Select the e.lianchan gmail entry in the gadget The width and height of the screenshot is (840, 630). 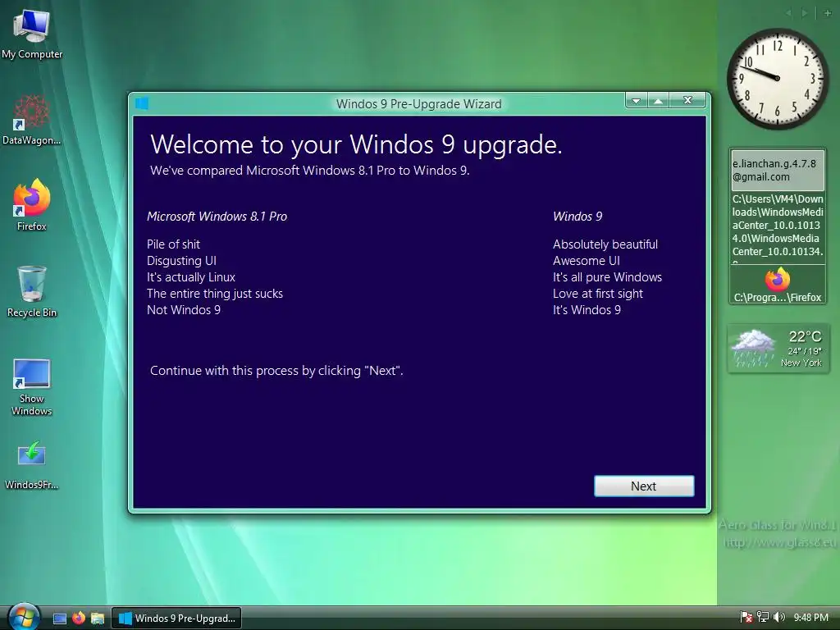pos(778,171)
